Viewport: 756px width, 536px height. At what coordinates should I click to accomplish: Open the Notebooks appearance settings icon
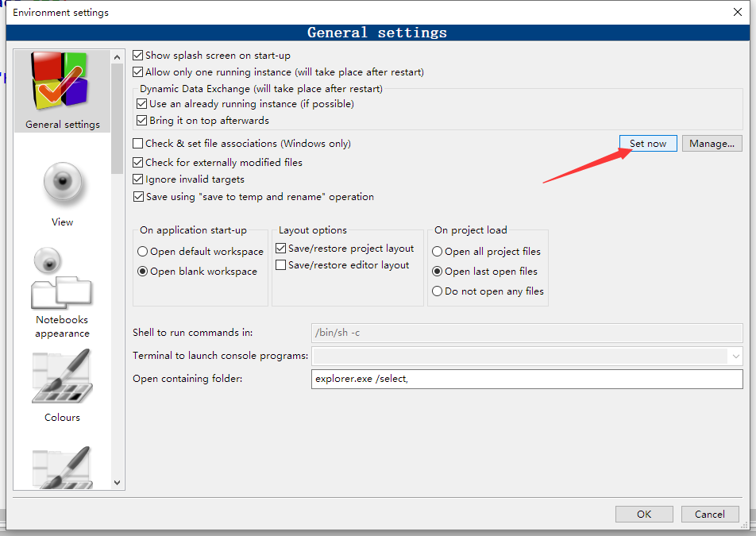[62, 294]
